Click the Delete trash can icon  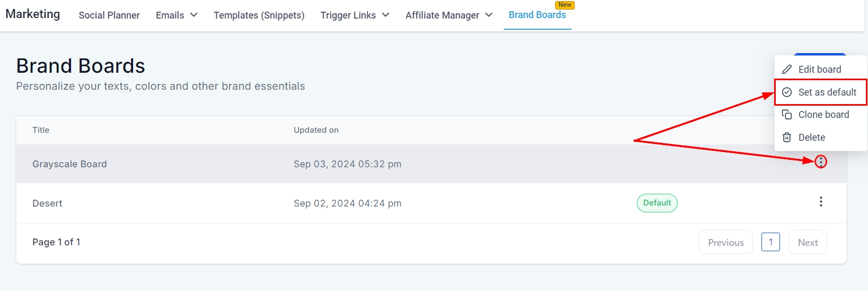click(787, 138)
